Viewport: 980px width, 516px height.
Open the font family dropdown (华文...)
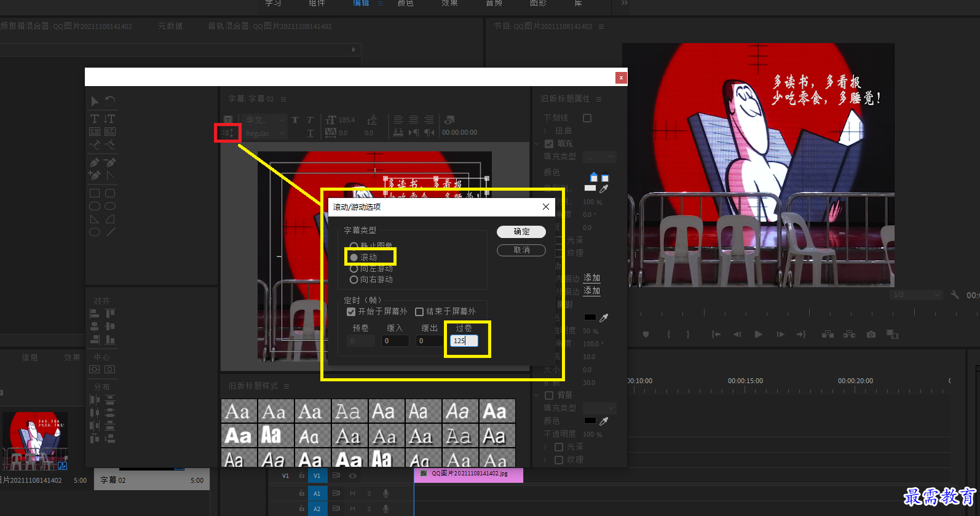[265, 120]
